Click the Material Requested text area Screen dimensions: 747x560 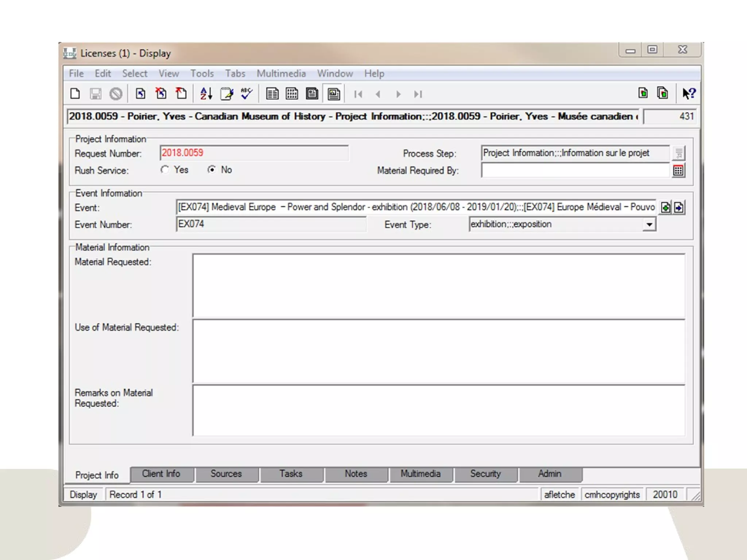[x=438, y=286]
